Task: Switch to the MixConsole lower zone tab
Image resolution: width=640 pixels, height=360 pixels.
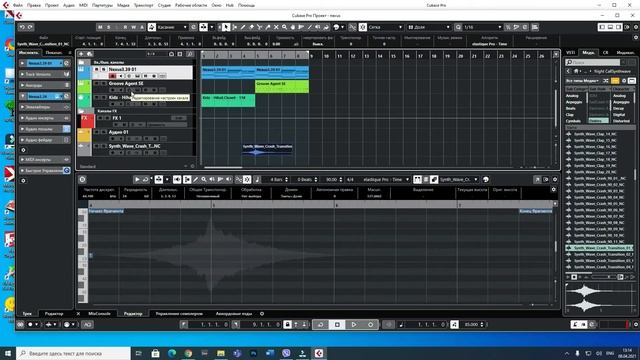Action: pyautogui.click(x=100, y=314)
